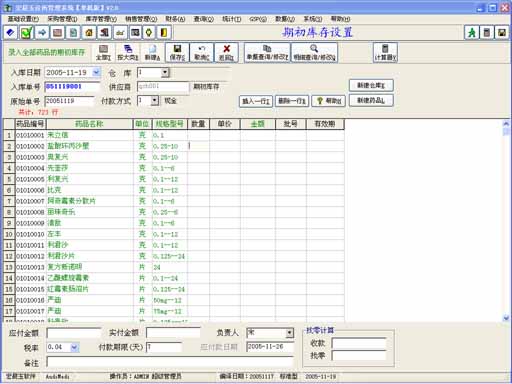Click the 新建仓库 new warehouse button
The height and width of the screenshot is (384, 512).
tap(371, 85)
